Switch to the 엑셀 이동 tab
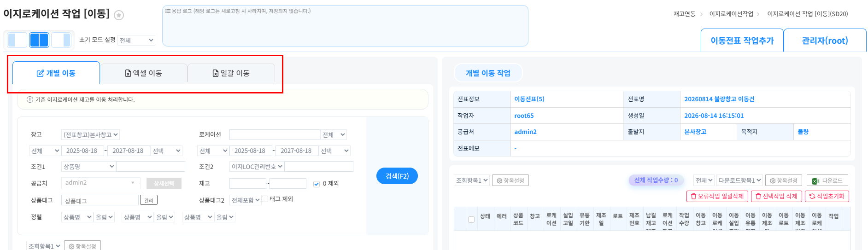This screenshot has height=250, width=868. pos(144,73)
